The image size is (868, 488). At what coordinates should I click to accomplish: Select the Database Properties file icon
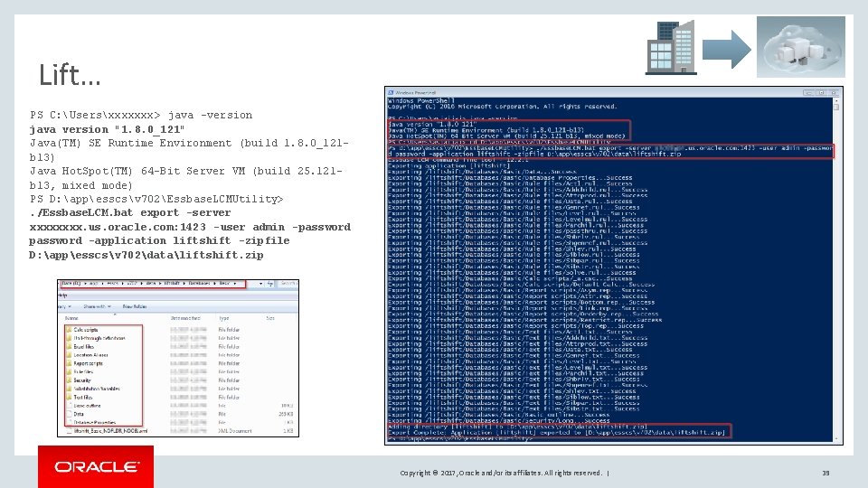pos(70,422)
